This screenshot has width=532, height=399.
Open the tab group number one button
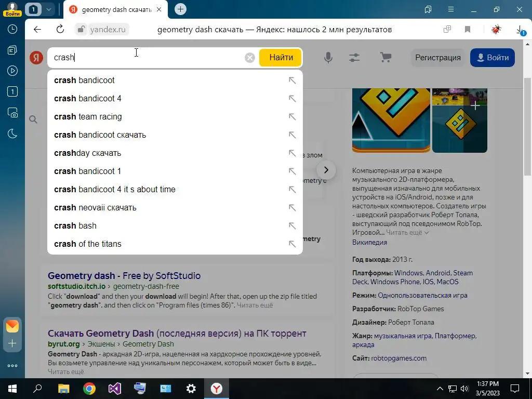[33, 9]
